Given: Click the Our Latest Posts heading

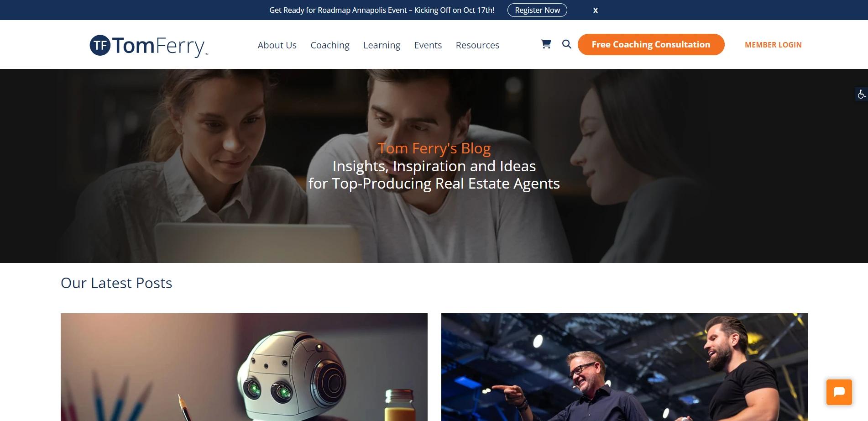Looking at the screenshot, I should [x=116, y=283].
